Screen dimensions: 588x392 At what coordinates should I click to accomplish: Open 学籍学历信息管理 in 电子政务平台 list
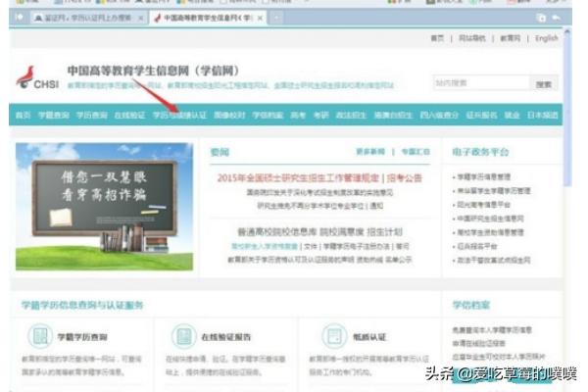click(x=484, y=176)
